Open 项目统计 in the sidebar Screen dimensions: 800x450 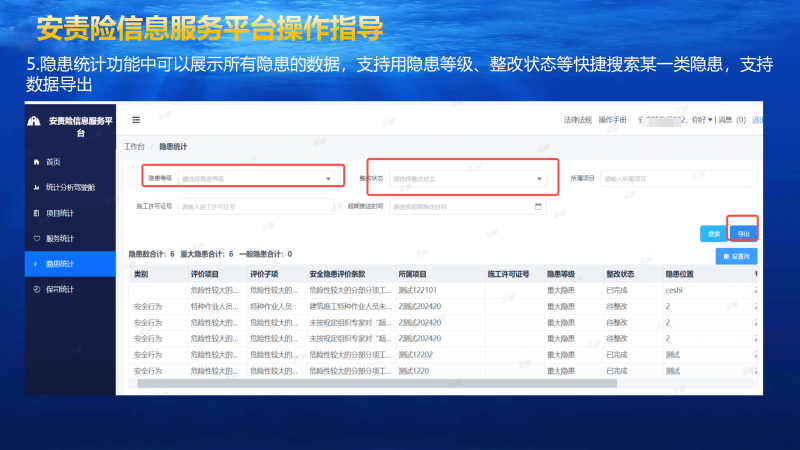tap(60, 213)
